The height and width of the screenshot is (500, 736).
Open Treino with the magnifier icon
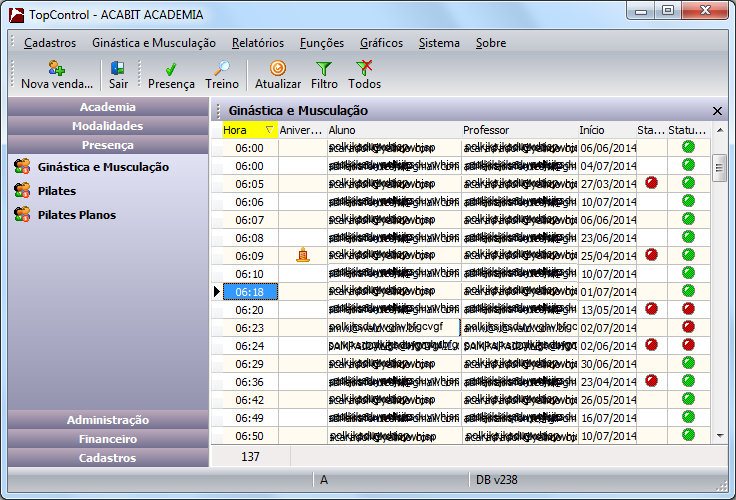[222, 68]
